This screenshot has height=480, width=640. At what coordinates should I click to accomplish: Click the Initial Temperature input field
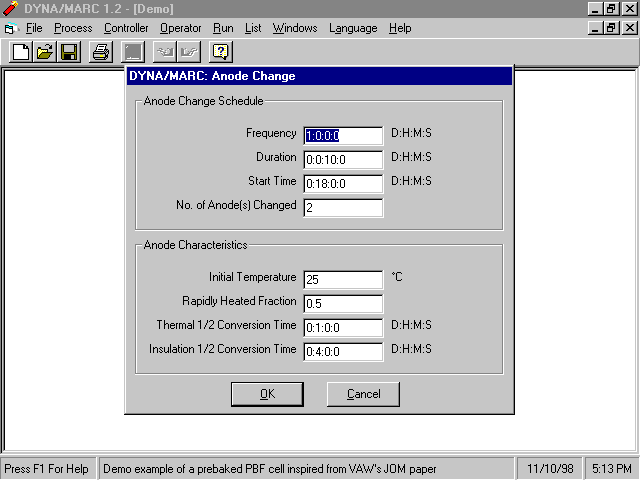[x=343, y=280]
